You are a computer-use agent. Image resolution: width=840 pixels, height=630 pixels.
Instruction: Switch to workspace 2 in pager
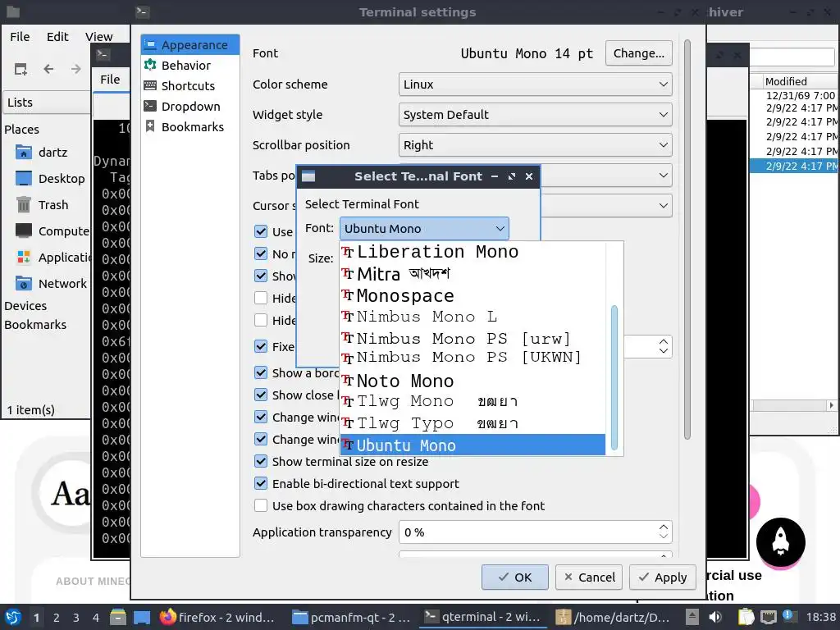click(57, 618)
